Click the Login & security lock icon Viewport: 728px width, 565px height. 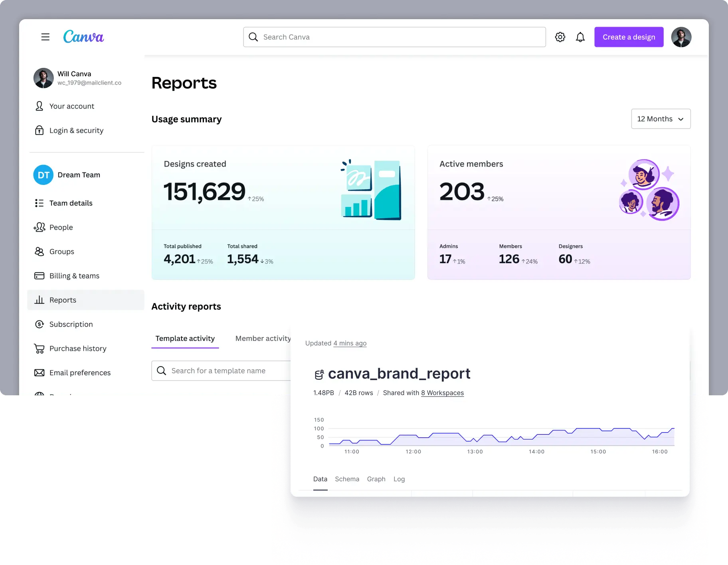[x=40, y=131]
